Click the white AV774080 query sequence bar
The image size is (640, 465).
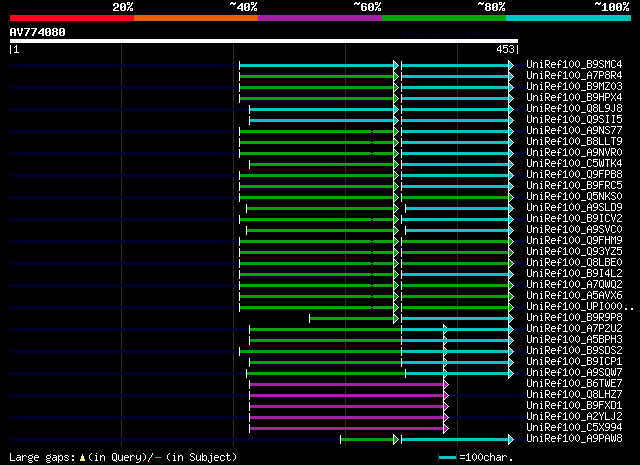(x=264, y=41)
